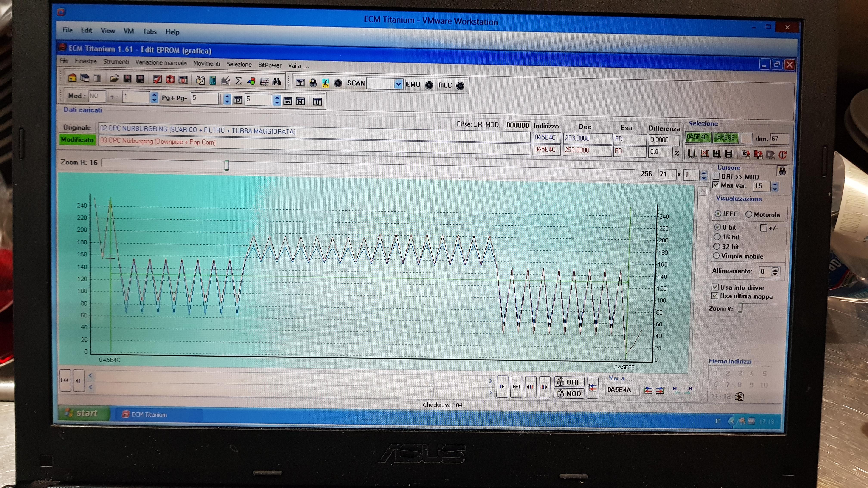Click the uppercase M window icon
Screen dimensions: 868x488
[x=301, y=101]
